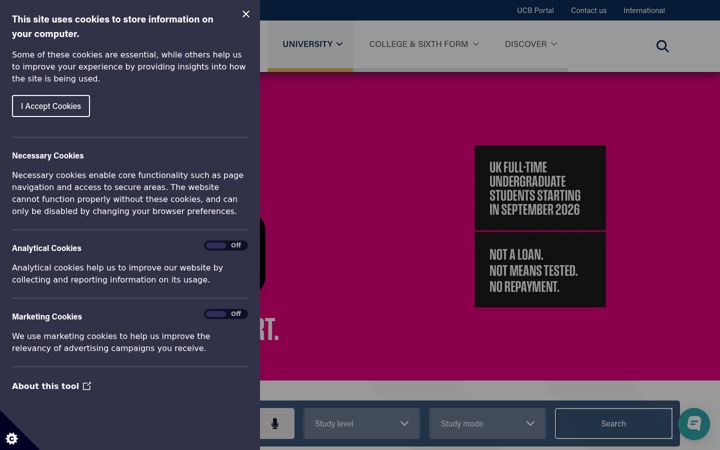Click the cookie settings gear icon
720x450 pixels.
tap(12, 439)
